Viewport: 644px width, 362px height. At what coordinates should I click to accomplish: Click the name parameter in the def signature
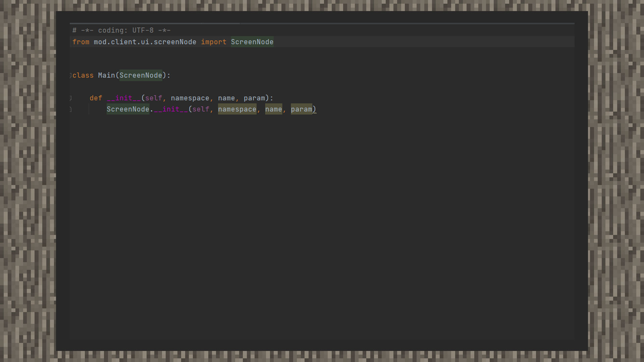point(226,98)
